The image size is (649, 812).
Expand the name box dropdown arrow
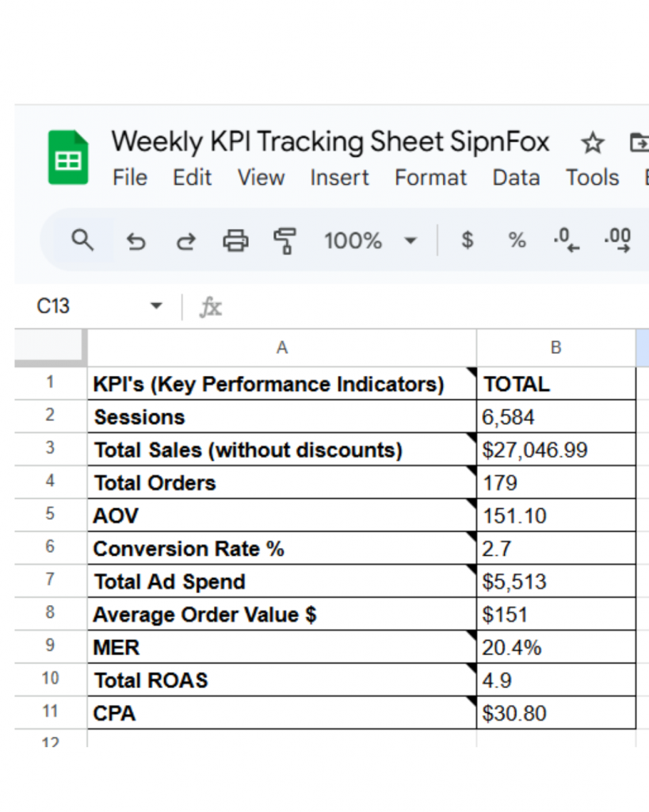click(x=156, y=307)
